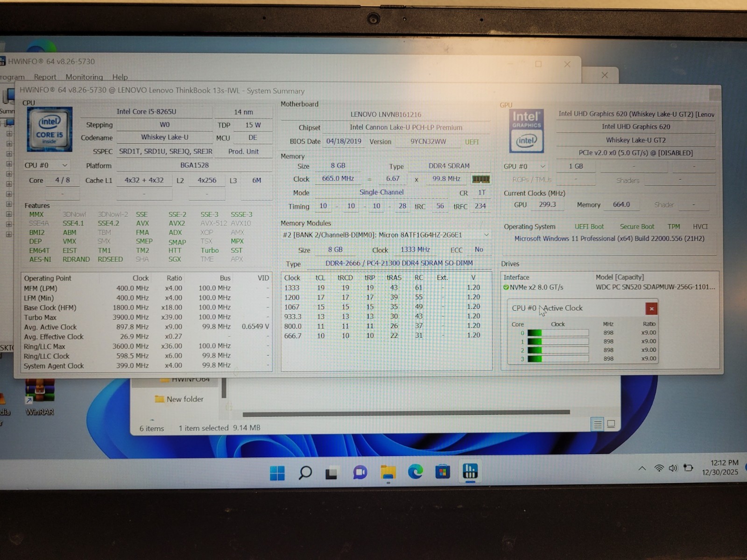Click the Core 0 clock progress bar
Image resolution: width=747 pixels, height=560 pixels.
point(558,333)
